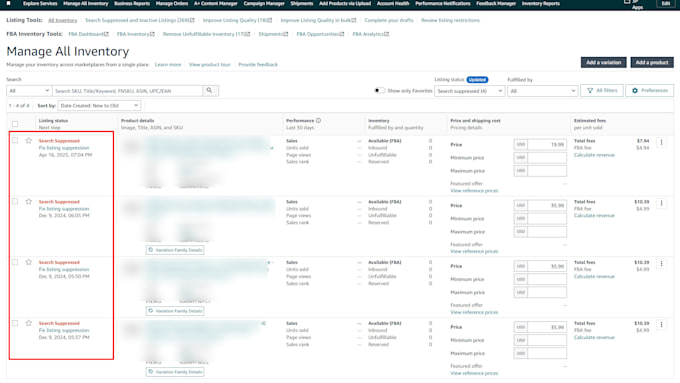Open the FBA Analytics link
This screenshot has width=680, height=383.
coord(371,34)
